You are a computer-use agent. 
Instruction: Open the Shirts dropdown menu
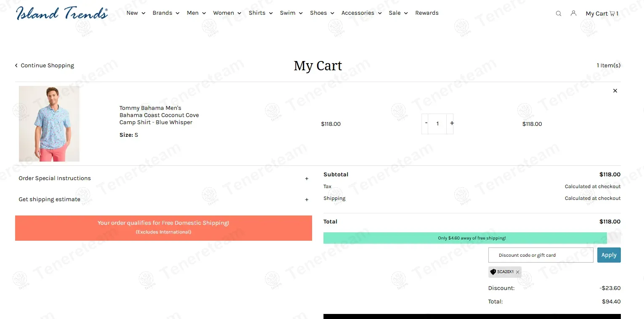pyautogui.click(x=261, y=13)
